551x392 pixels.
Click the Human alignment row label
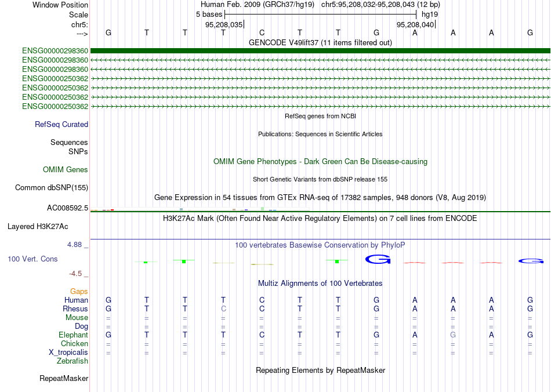pyautogui.click(x=76, y=300)
